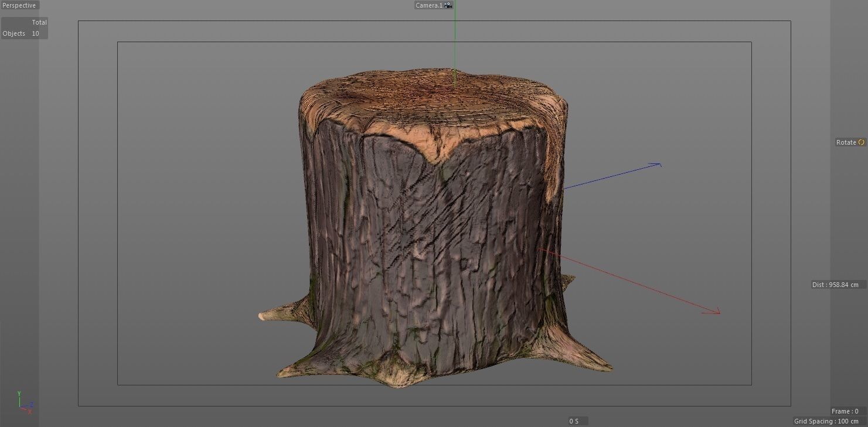This screenshot has height=427, width=868.
Task: Click the "Perspective" viewport label
Action: tap(19, 5)
